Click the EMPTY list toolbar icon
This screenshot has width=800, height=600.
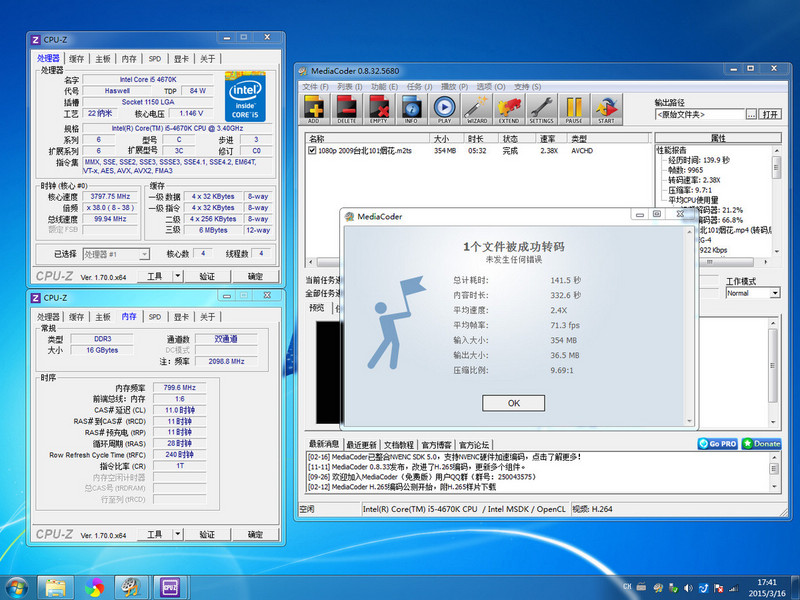(378, 108)
